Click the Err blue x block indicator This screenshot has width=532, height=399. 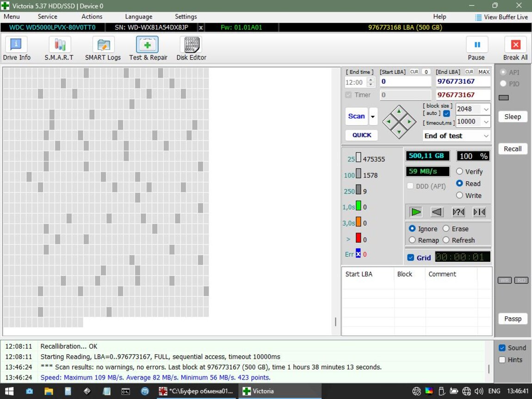point(358,254)
